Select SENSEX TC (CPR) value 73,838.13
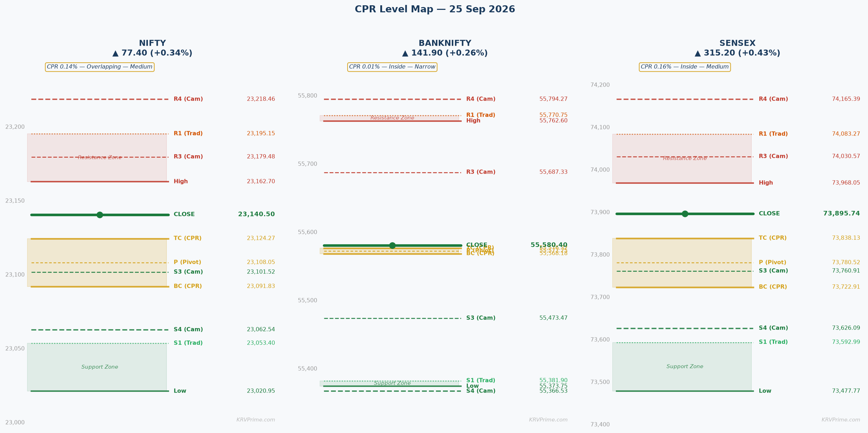 click(x=846, y=238)
